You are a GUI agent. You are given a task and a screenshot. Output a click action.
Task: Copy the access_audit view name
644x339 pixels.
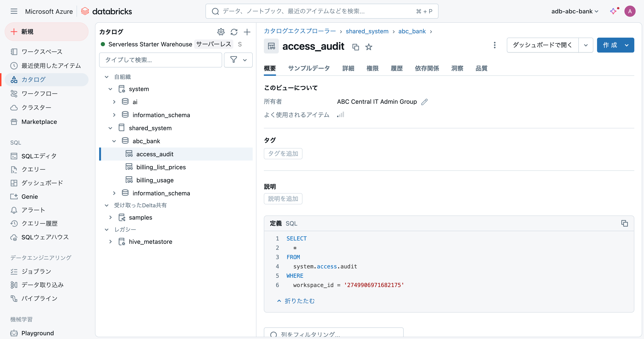coord(355,47)
